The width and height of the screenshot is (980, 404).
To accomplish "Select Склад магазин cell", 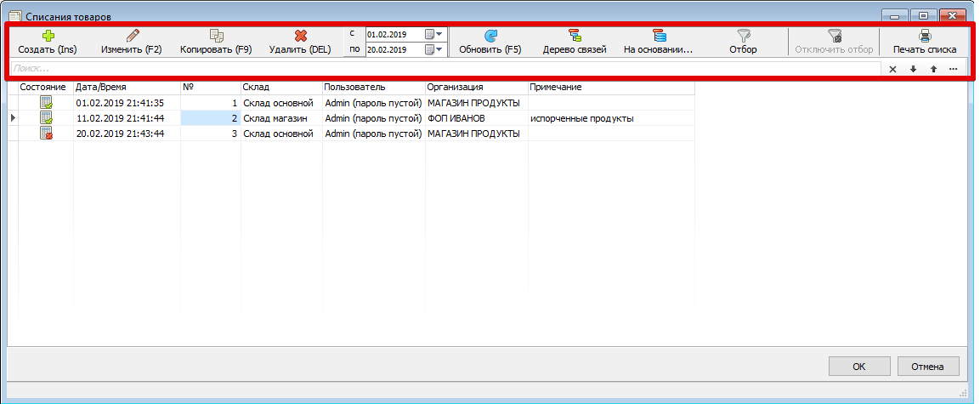I will click(281, 117).
